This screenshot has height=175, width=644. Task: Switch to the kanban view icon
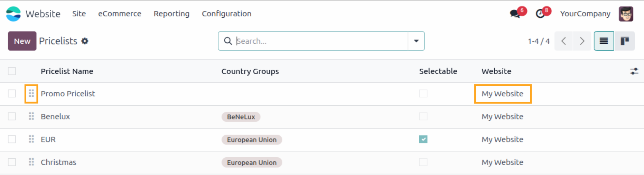(624, 41)
